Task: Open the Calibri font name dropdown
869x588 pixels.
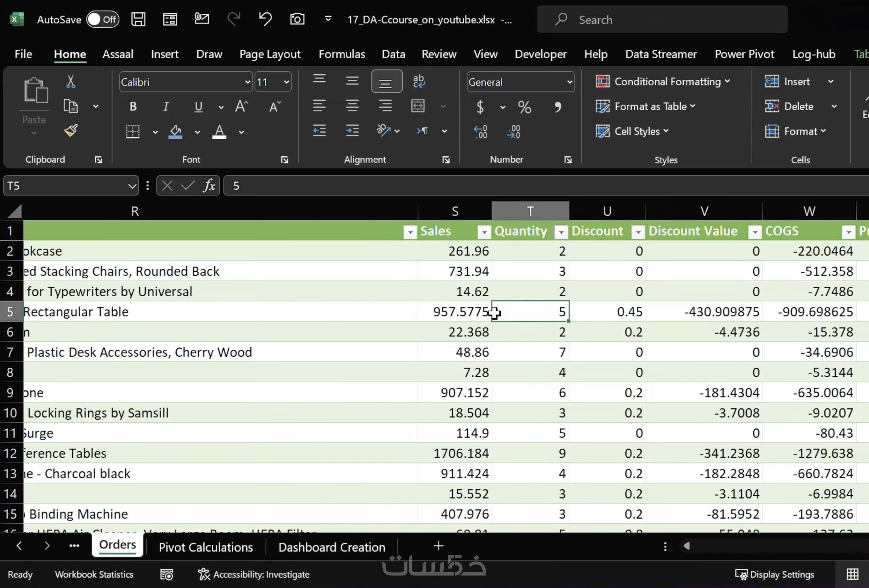Action: 247,82
